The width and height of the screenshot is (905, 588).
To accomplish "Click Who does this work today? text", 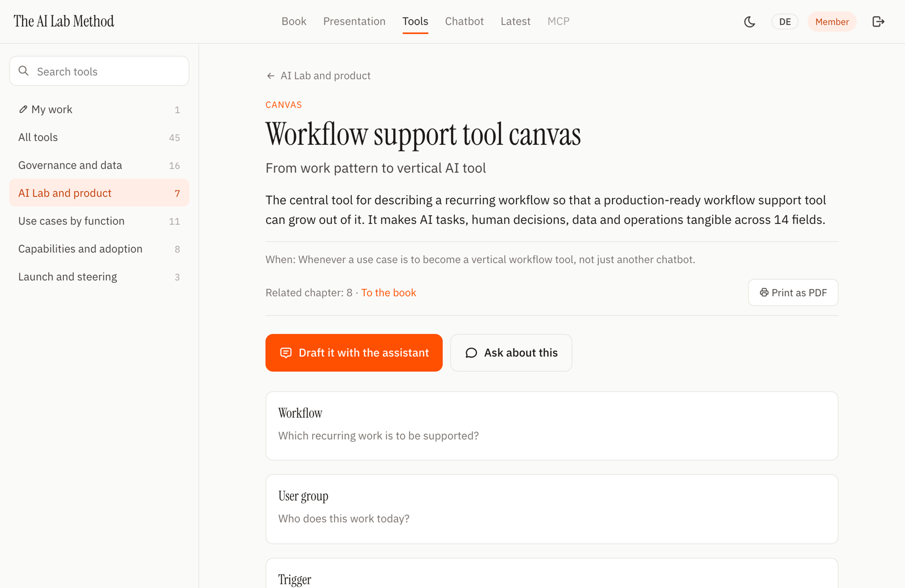I will click(344, 518).
